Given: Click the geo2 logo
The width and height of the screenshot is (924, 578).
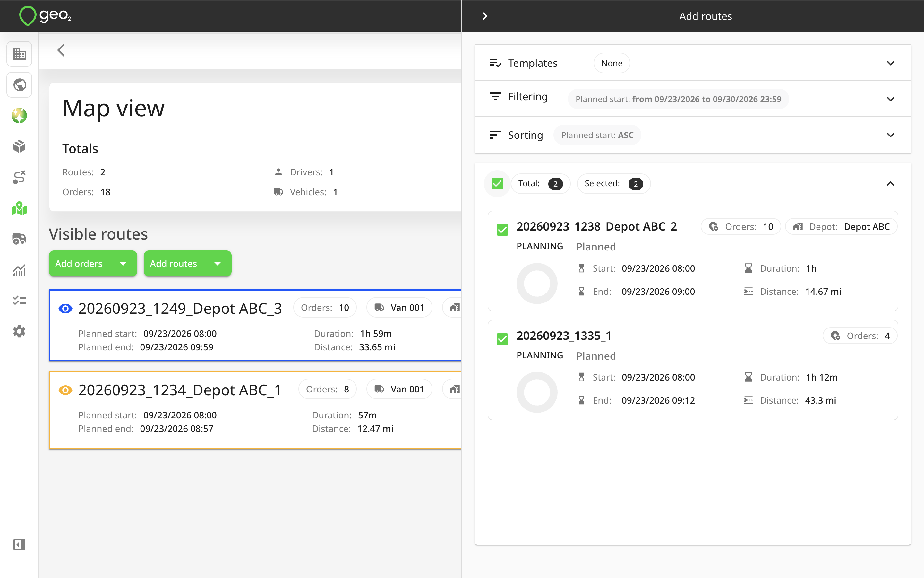Looking at the screenshot, I should [45, 16].
